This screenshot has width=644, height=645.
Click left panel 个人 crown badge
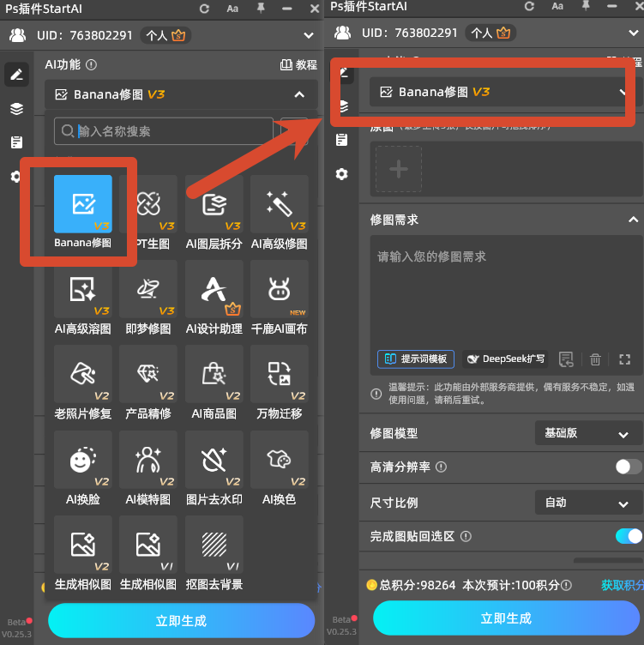point(166,36)
